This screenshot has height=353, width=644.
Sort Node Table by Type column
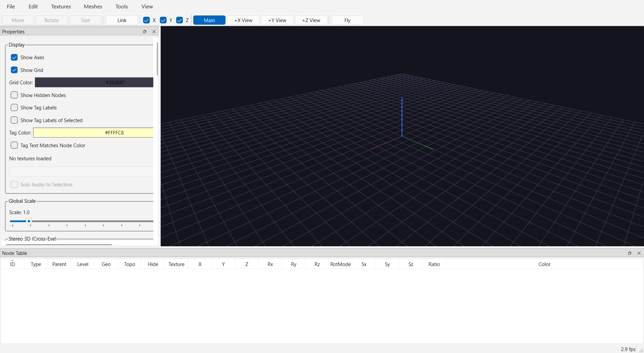(36, 264)
